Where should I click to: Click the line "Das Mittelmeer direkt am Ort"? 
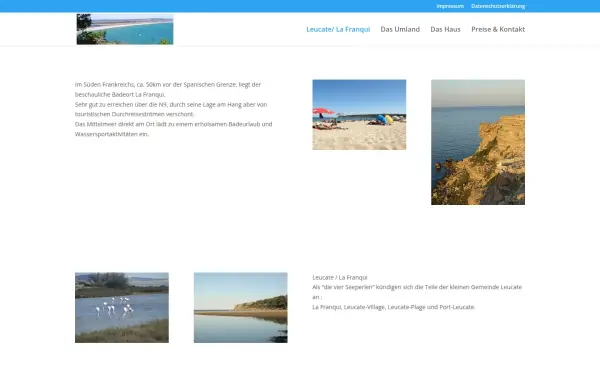(173, 124)
